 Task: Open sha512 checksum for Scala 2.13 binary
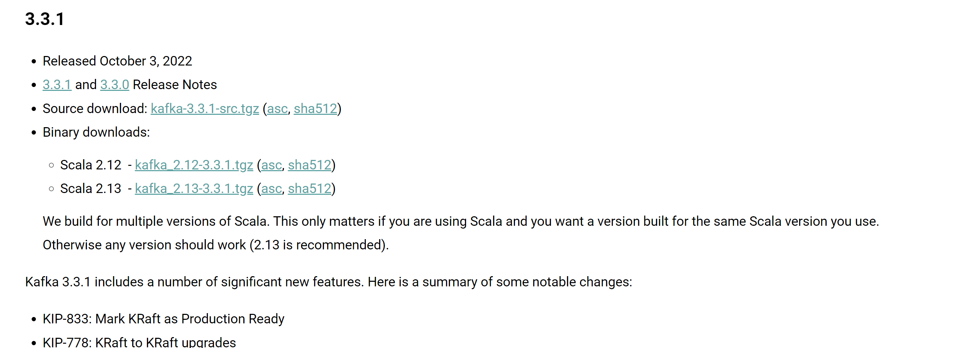309,188
